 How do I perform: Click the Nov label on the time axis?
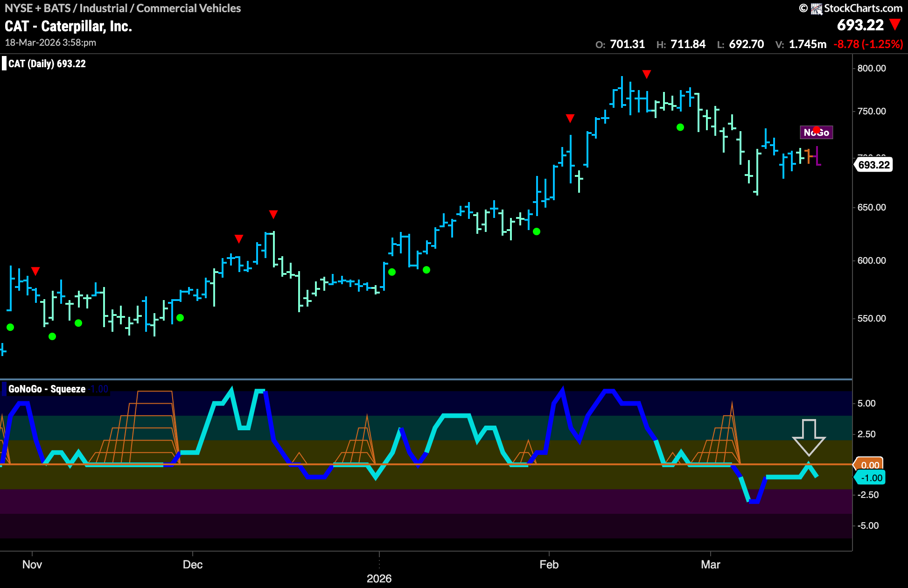click(32, 565)
